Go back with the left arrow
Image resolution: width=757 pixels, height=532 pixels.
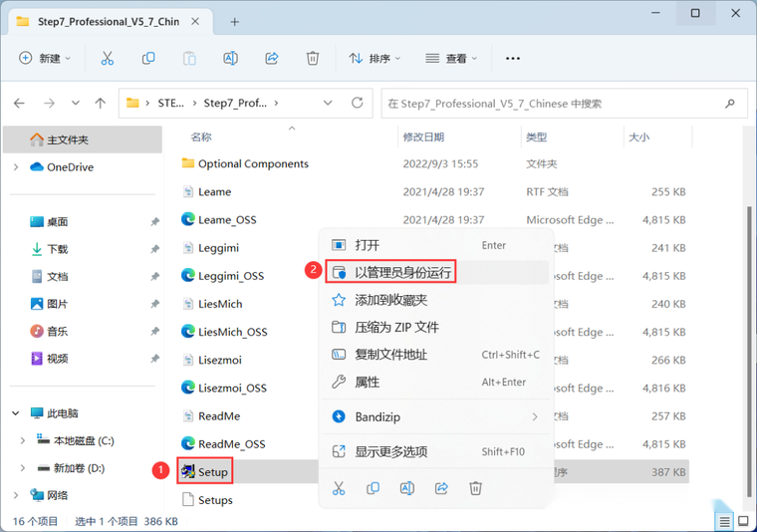coord(19,103)
